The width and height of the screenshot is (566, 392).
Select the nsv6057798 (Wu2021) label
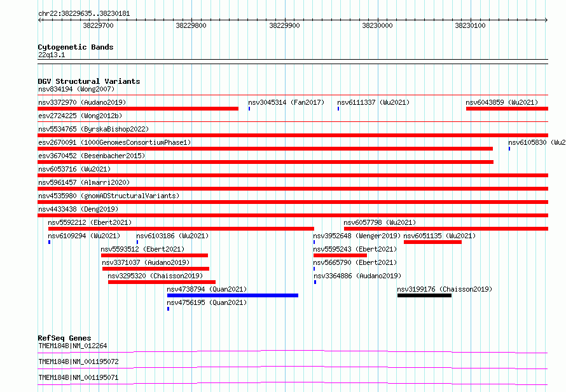click(x=380, y=222)
